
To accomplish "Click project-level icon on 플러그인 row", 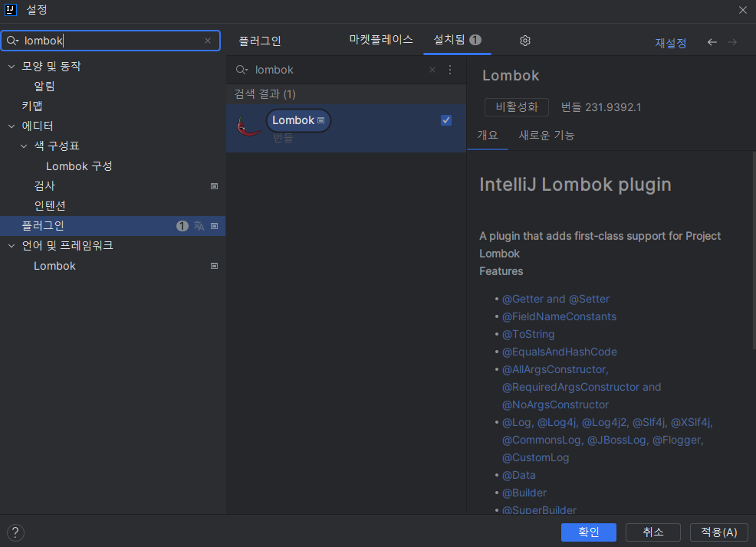I will (x=215, y=225).
